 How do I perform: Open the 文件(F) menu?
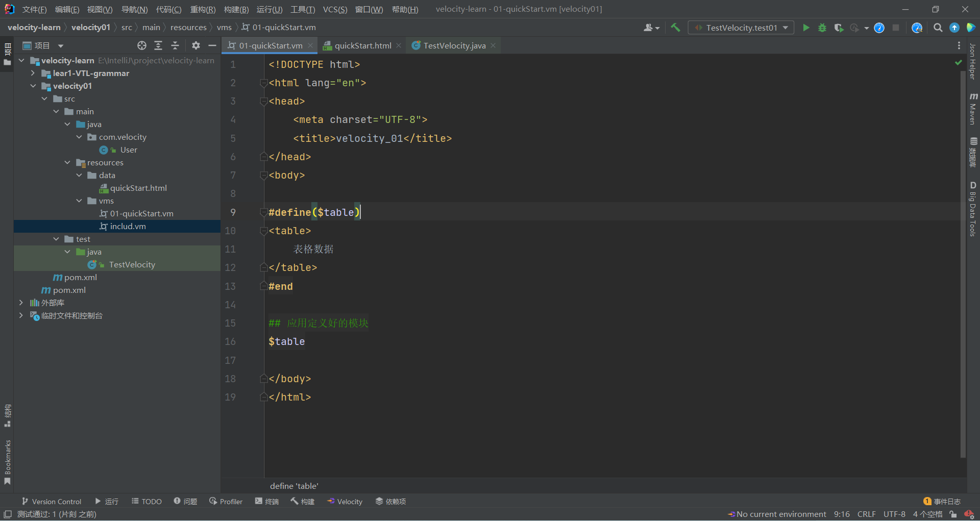pyautogui.click(x=34, y=9)
